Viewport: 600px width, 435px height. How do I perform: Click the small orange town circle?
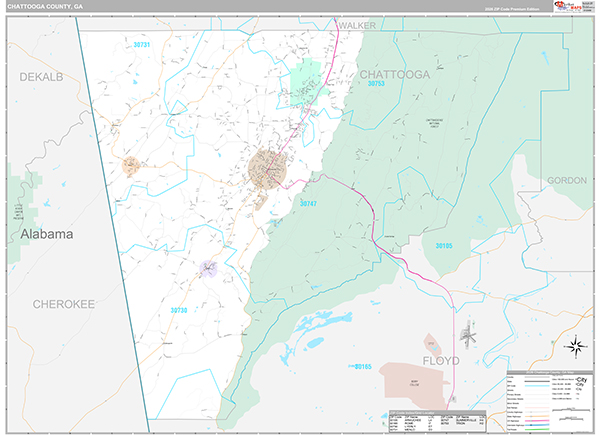coord(131,166)
